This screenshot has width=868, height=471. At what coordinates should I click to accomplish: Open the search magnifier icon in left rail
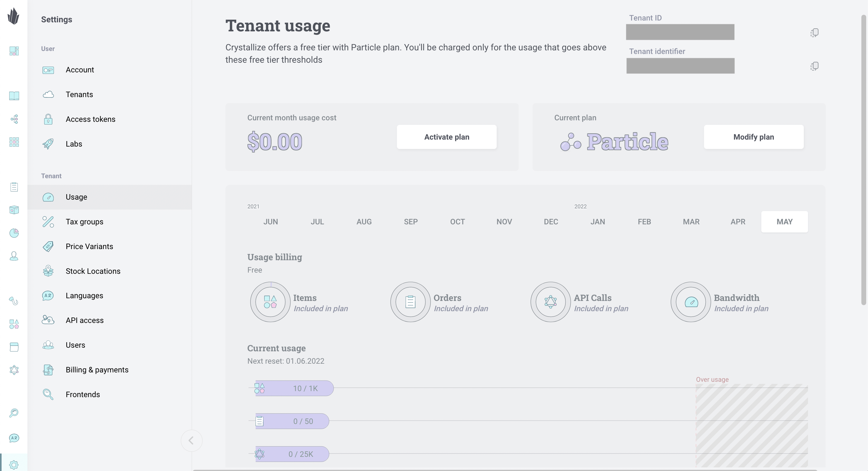coord(14,413)
